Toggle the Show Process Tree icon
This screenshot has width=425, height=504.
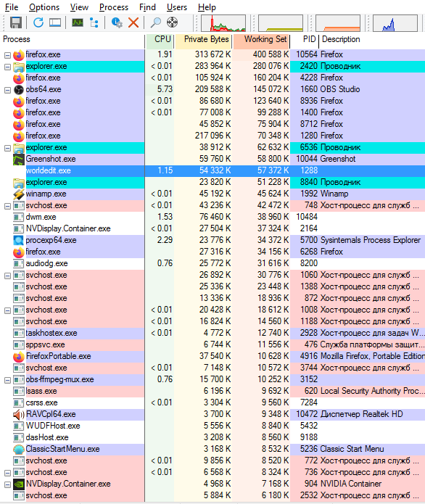point(94,22)
